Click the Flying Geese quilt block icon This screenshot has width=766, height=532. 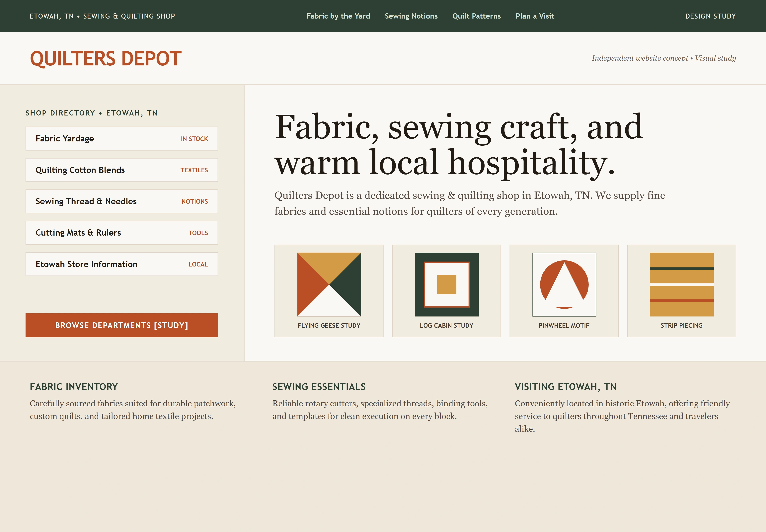[329, 284]
